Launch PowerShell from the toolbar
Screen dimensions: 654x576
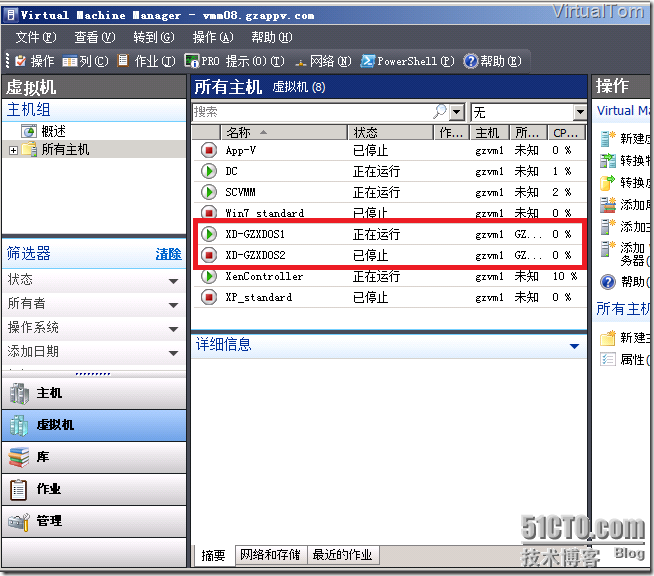407,61
